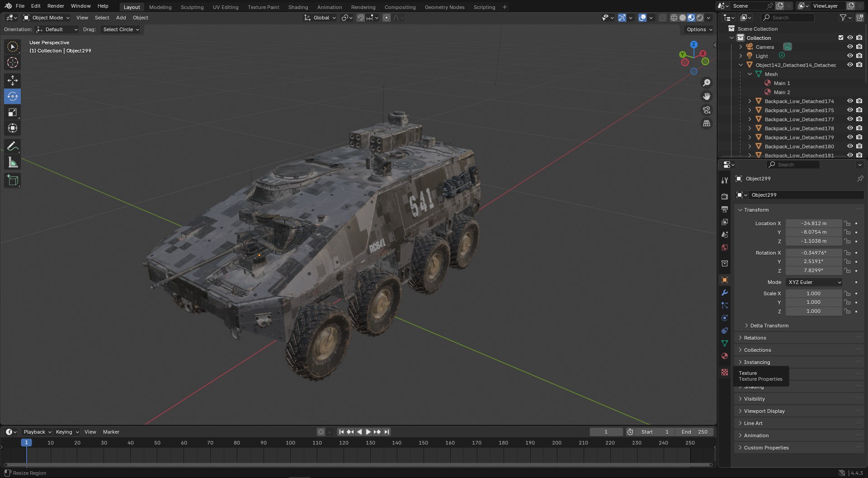Open the viewport Add menu

[121, 18]
